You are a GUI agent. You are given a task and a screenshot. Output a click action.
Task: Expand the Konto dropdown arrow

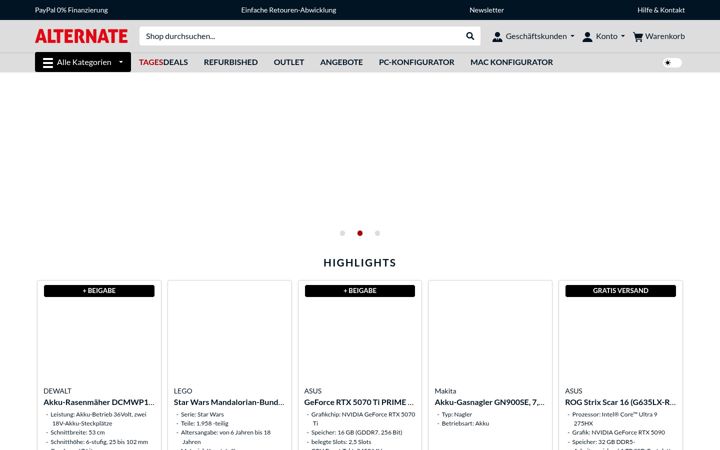(x=623, y=36)
